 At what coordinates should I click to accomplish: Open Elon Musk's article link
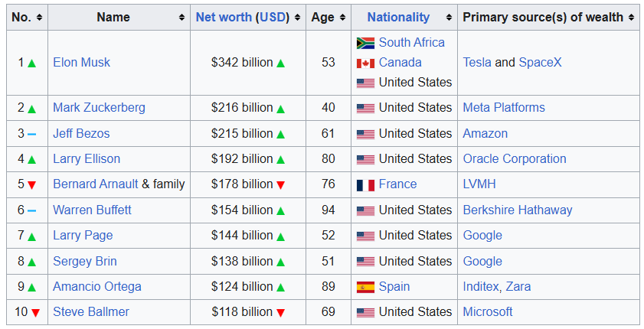[x=81, y=63]
